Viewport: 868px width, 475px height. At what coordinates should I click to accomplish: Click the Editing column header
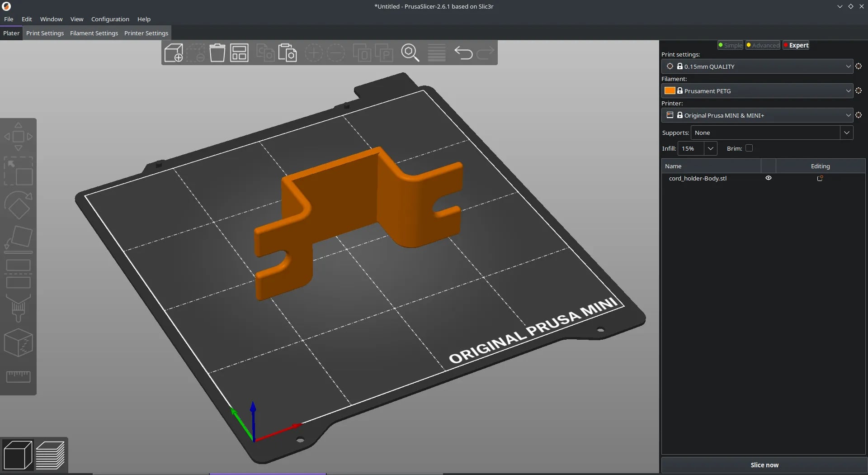coord(820,166)
